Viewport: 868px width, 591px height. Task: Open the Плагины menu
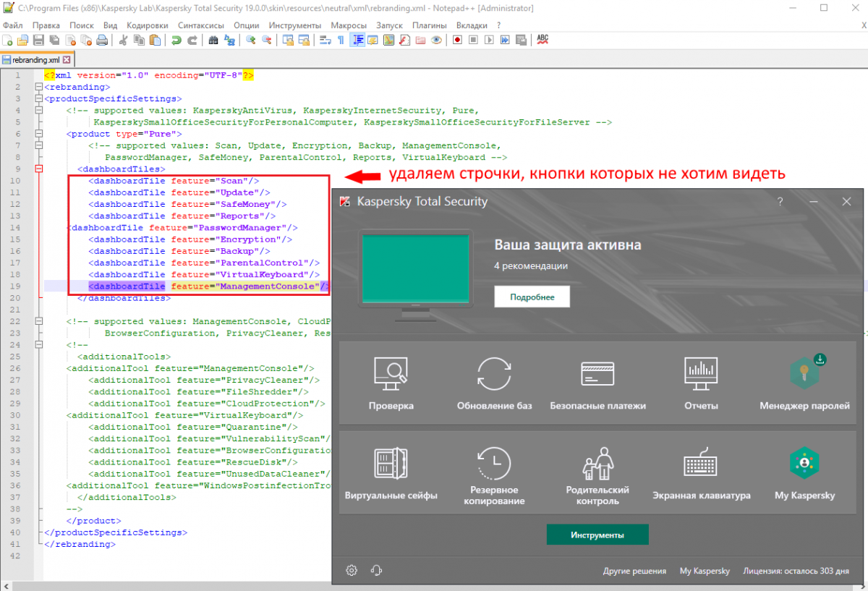click(x=429, y=25)
